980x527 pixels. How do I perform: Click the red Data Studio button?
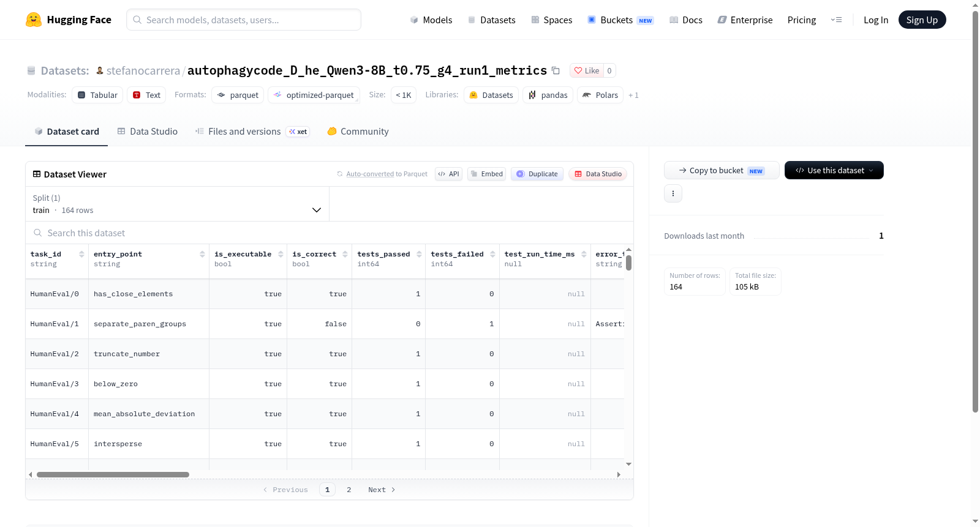(598, 174)
